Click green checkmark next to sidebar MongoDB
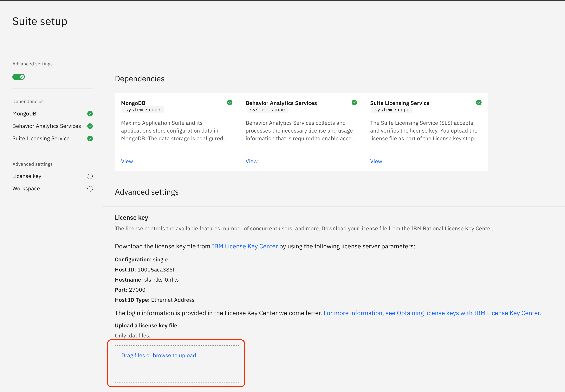 [90, 114]
